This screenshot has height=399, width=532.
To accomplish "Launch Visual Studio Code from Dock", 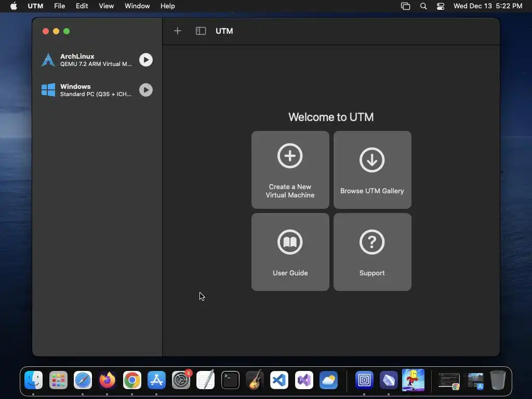I will point(279,380).
